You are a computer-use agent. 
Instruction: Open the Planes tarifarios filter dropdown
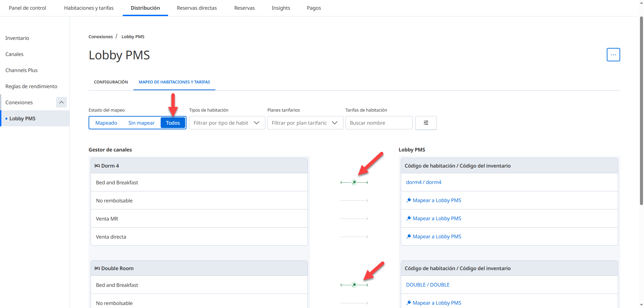coord(305,123)
